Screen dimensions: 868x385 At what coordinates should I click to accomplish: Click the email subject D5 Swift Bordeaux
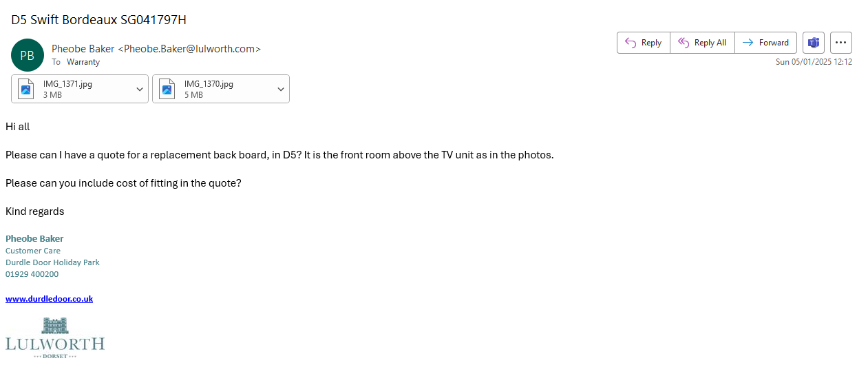98,19
